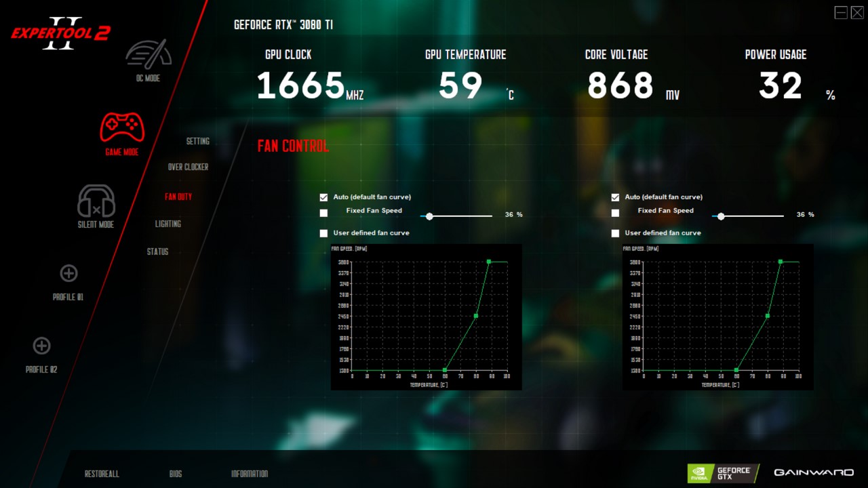The height and width of the screenshot is (488, 868).
Task: Toggle left fan Auto default fan curve
Action: coord(323,197)
